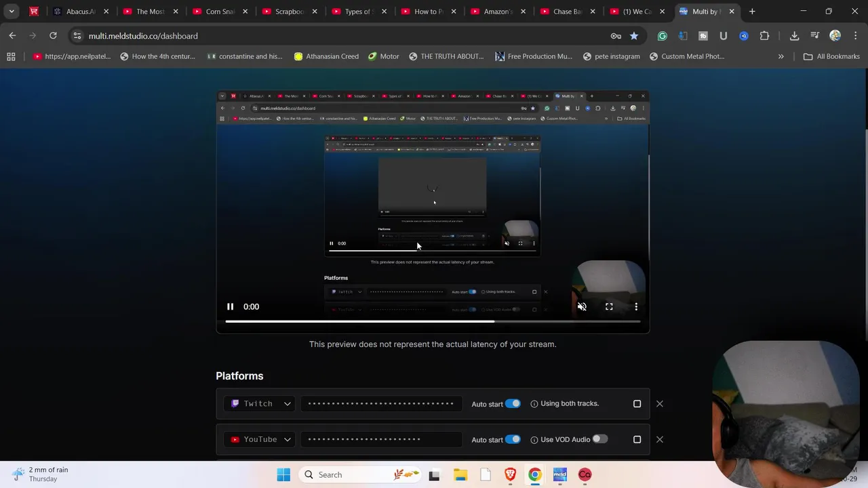This screenshot has height=488, width=868.
Task: Switch to The Most tab
Action: click(151, 12)
